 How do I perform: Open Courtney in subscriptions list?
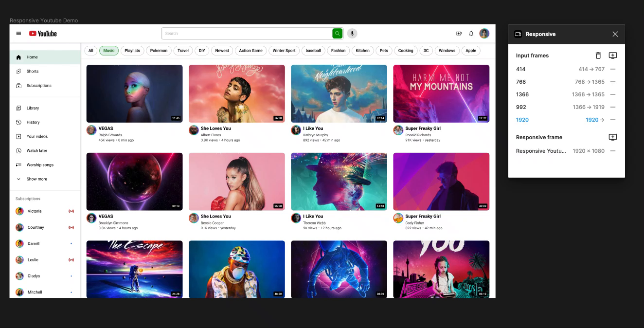45,227
